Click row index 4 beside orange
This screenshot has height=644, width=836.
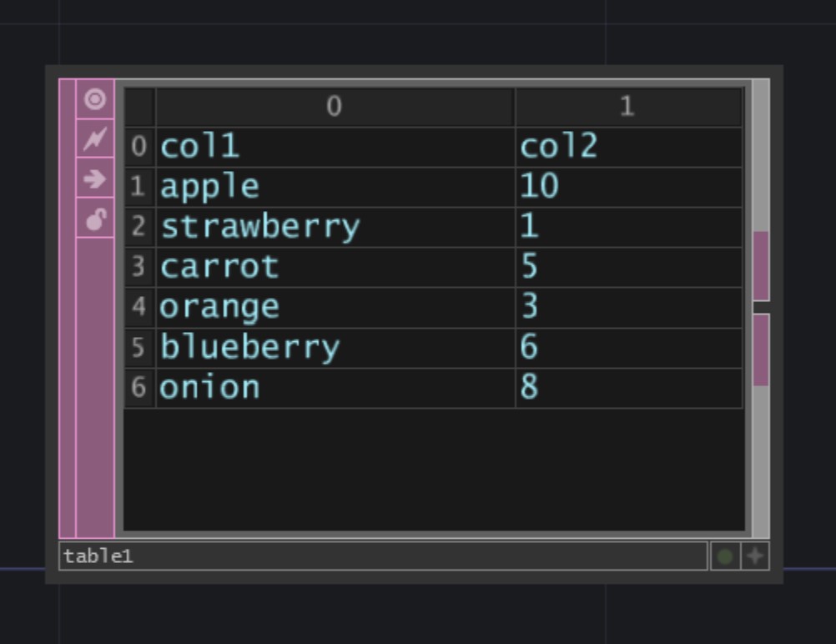(139, 308)
